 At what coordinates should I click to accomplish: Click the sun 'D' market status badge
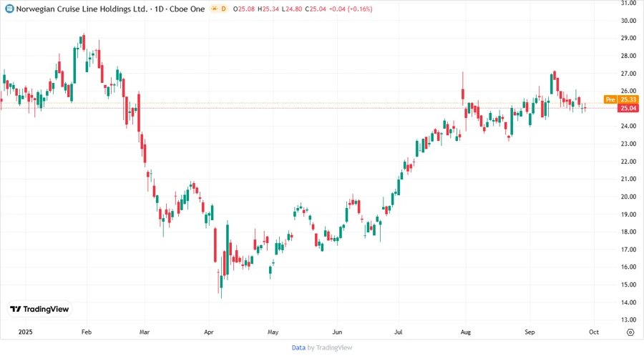click(x=219, y=9)
